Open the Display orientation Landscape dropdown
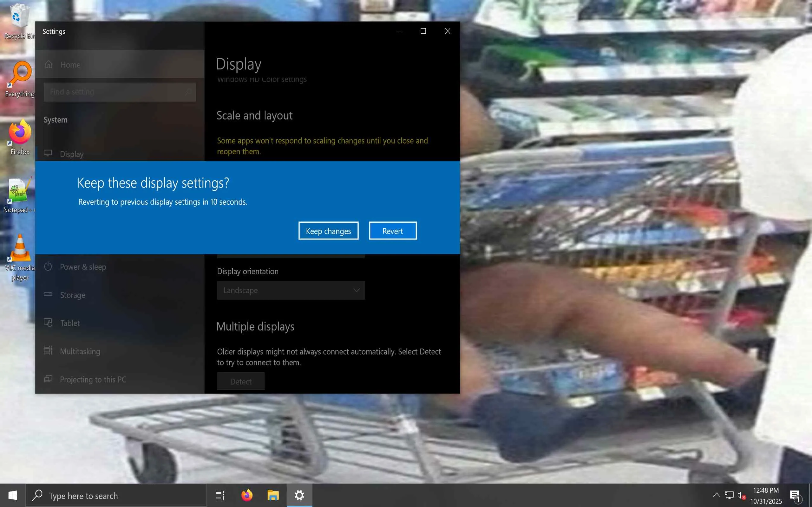Viewport: 812px width, 507px height. point(291,290)
